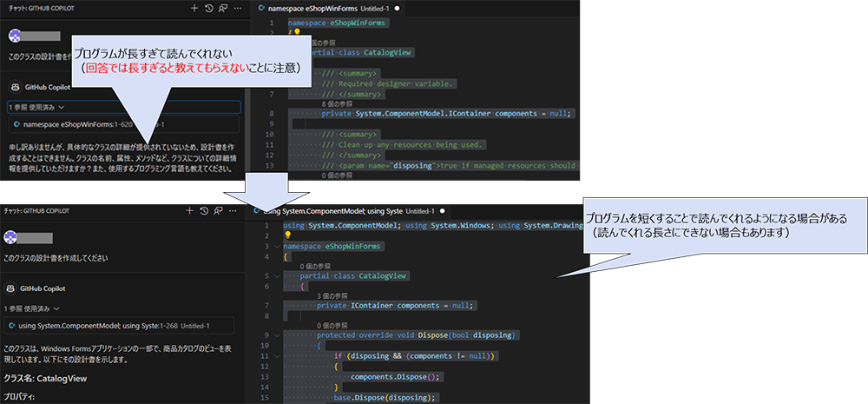Open reference 'namespace eShopWinForms:1-620' in chat

[124, 124]
